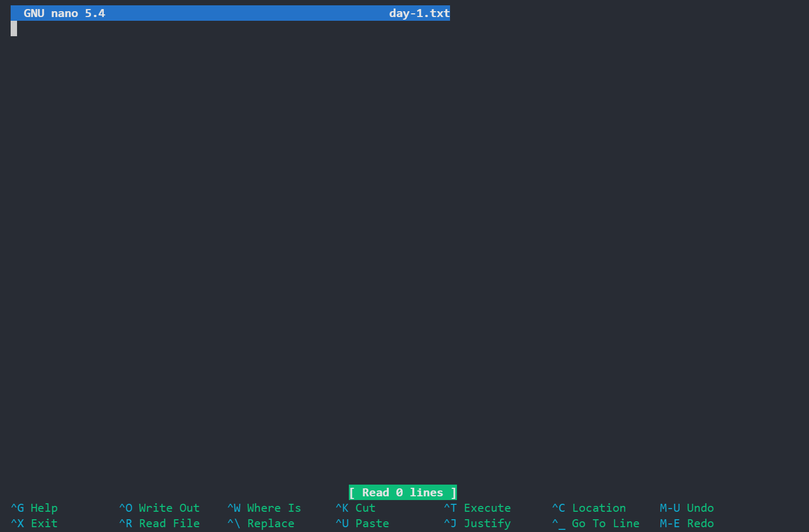Select the ^O Write Out command
Viewport: 809px width, 532px height.
(159, 508)
